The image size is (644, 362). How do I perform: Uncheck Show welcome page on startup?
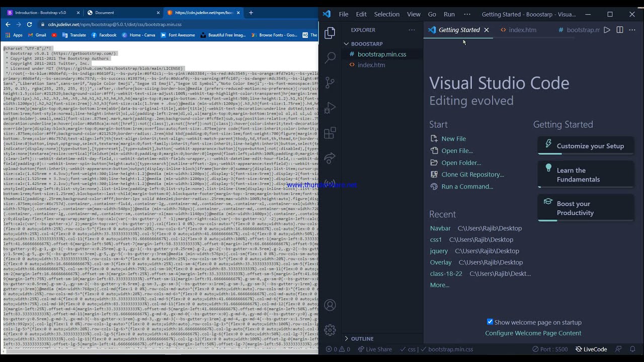point(490,322)
